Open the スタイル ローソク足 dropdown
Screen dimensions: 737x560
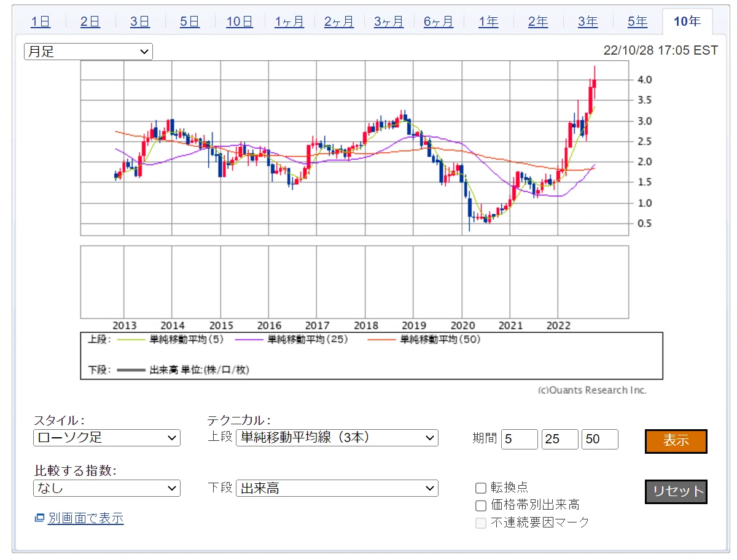(107, 438)
